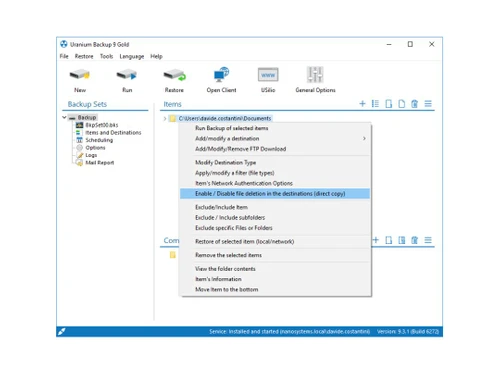Select BkpSet00.bks in the tree
Screen dimensions: 500x375
102,125
